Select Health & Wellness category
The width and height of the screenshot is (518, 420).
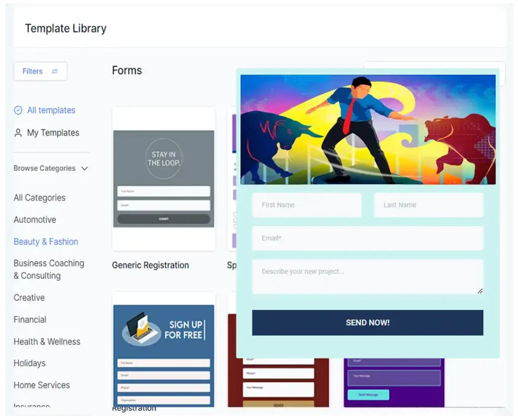47,342
